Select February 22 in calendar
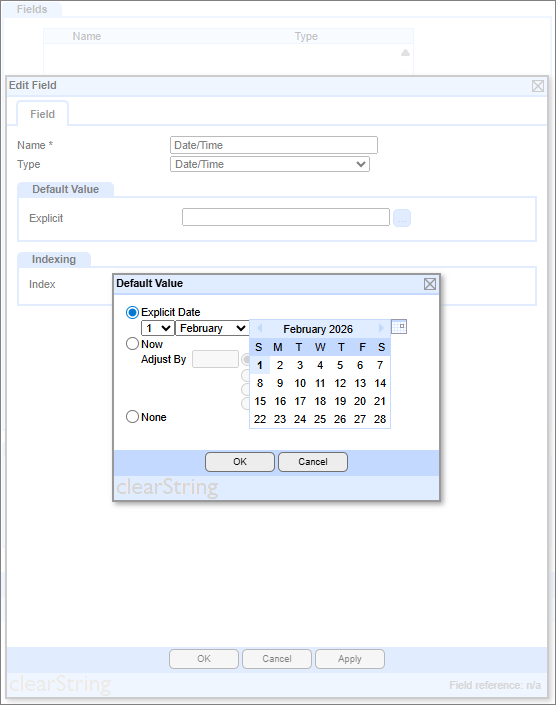 click(x=260, y=419)
